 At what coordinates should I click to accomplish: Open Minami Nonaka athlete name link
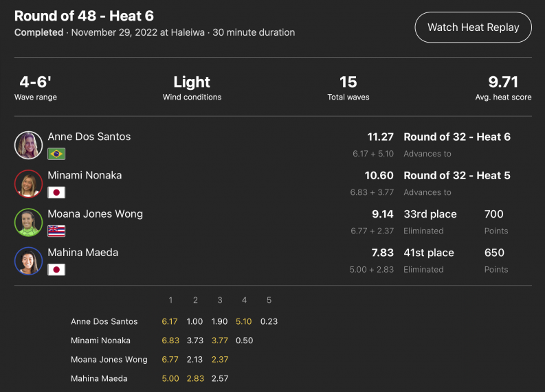(85, 175)
